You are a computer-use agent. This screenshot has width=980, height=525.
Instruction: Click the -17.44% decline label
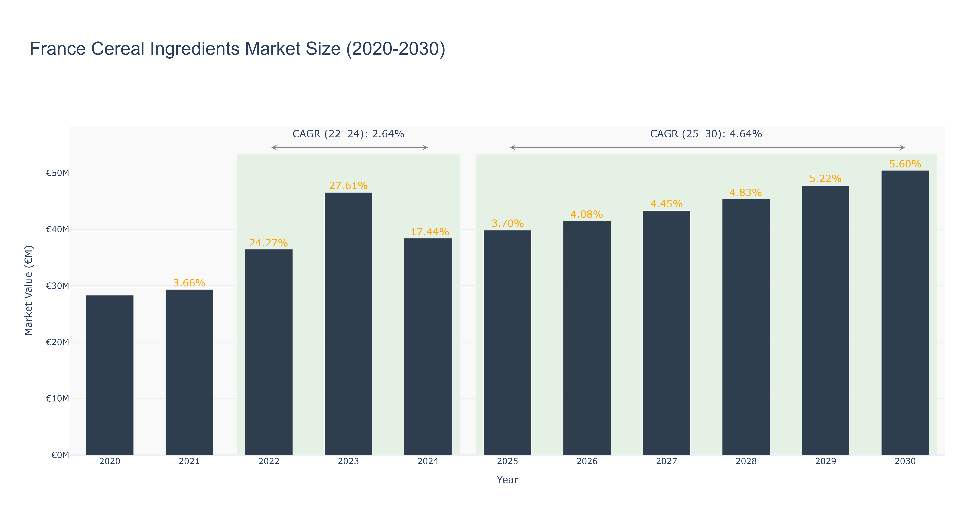coord(428,232)
